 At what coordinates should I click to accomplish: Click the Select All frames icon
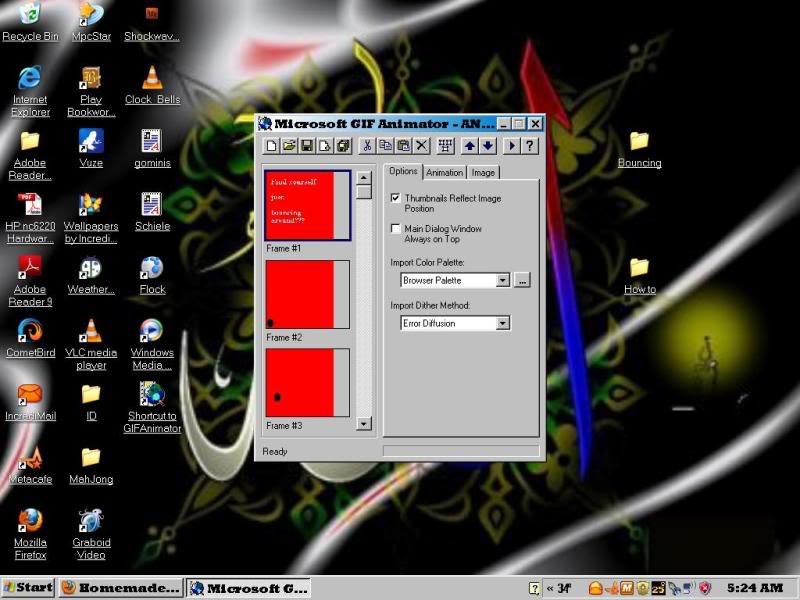445,146
